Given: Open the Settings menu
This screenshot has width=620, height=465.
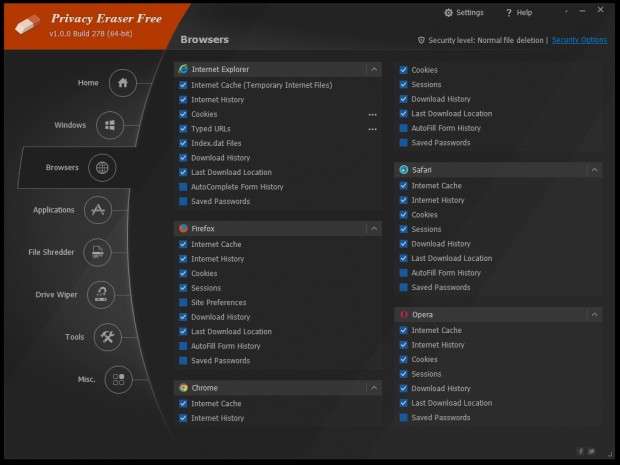Looking at the screenshot, I should [463, 13].
